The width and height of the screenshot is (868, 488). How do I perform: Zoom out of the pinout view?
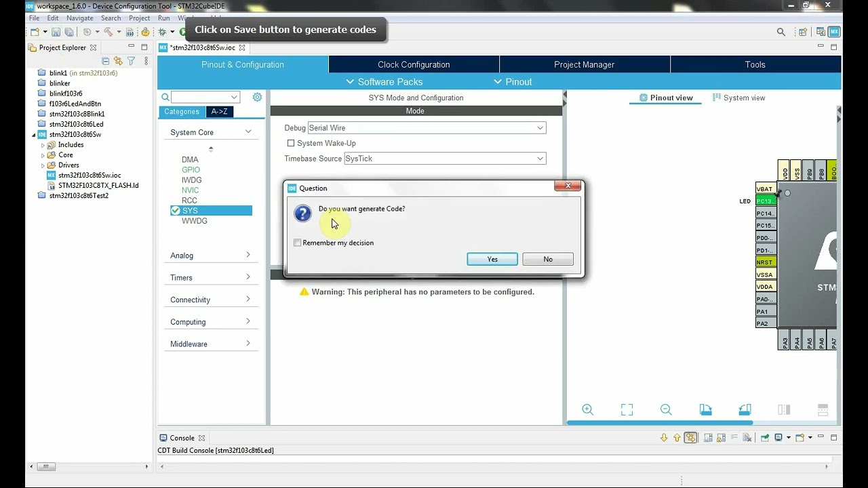666,409
